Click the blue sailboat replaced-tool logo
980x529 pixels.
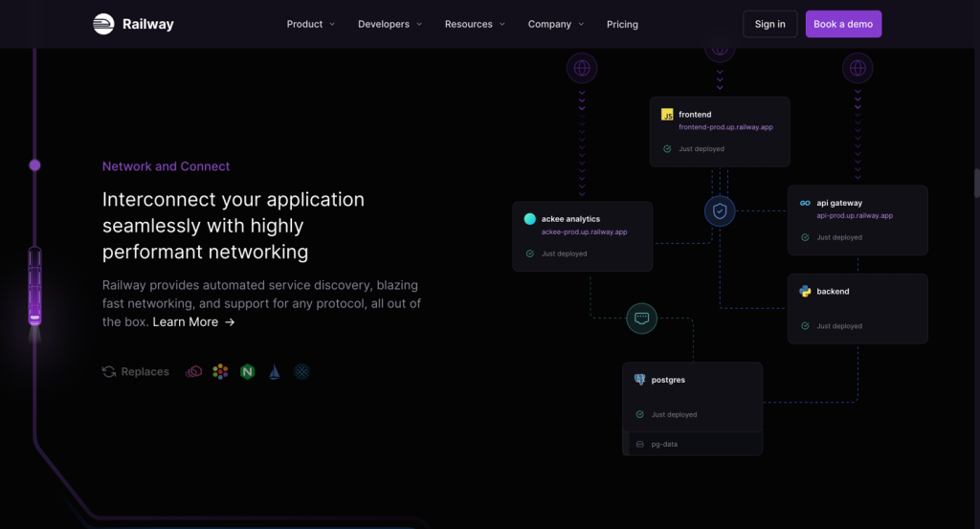(275, 371)
